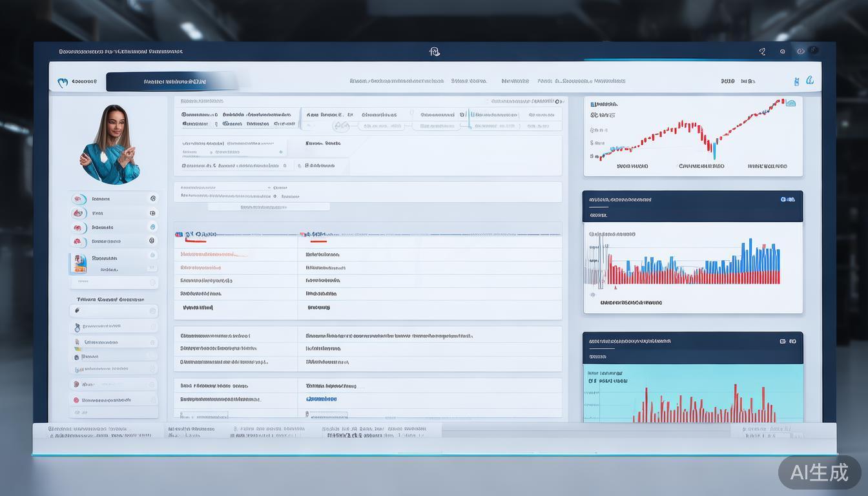Click the book thumbnail icon in the sidebar
Screen dimensions: 868x496
80,263
